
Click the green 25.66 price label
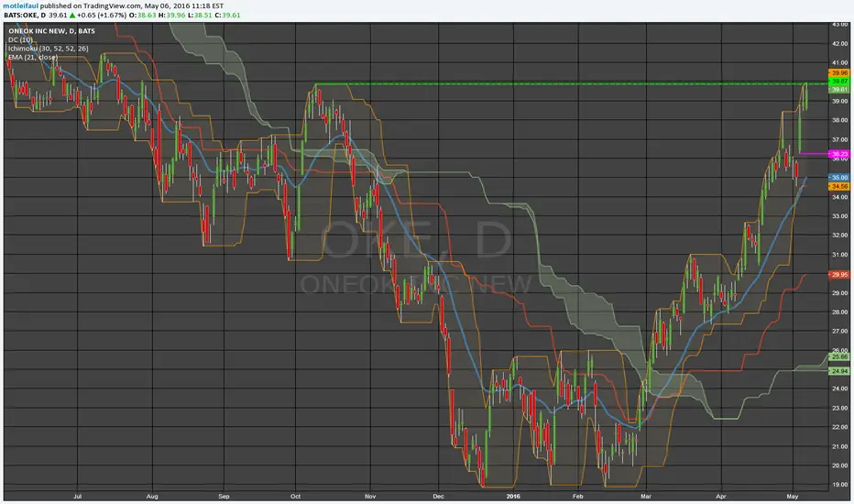click(838, 356)
